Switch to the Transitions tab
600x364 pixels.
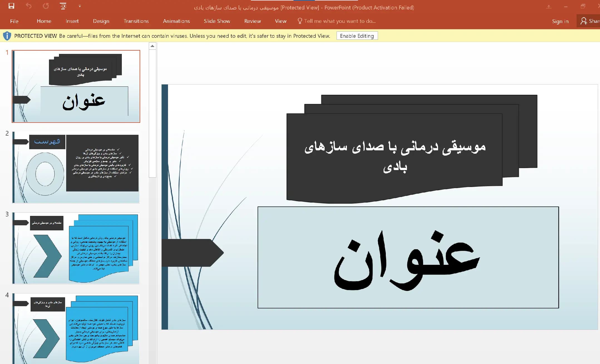[136, 21]
